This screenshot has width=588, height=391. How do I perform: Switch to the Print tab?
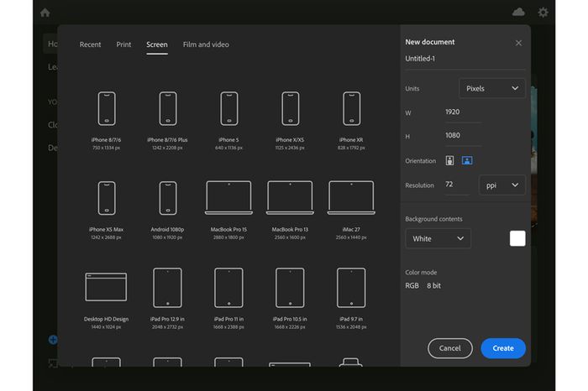(x=123, y=44)
